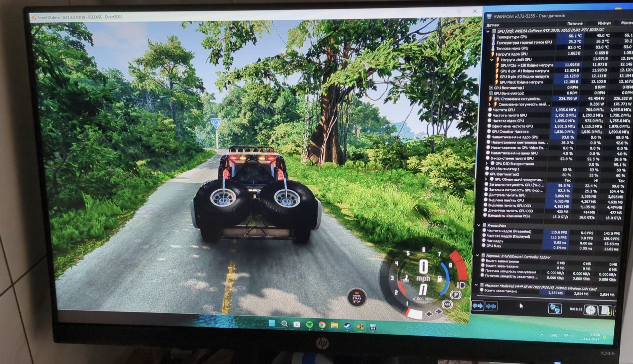Collapse the PresentMon sensor group

(479, 225)
